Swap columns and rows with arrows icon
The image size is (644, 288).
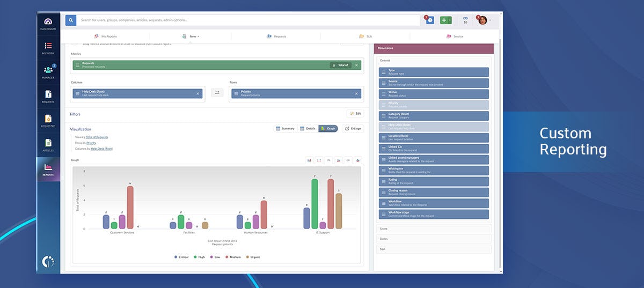pos(217,93)
